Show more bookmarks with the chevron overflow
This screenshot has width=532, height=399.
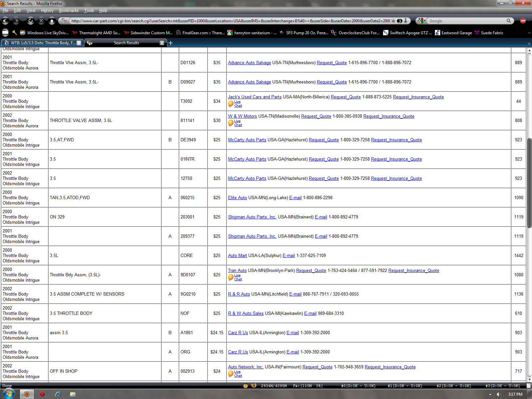(x=529, y=33)
